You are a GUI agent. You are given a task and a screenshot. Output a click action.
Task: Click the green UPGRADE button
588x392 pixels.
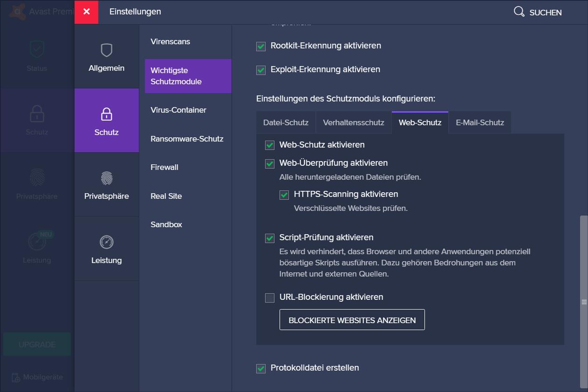(37, 345)
